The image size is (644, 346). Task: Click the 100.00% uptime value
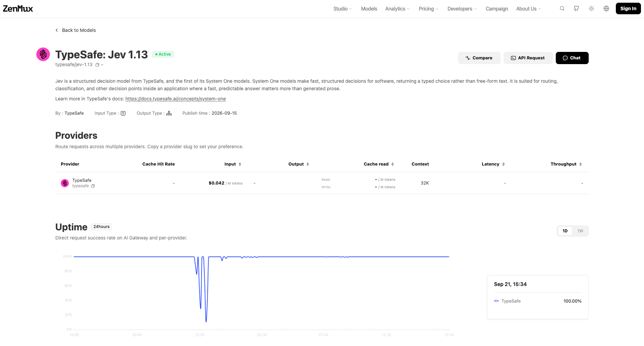[572, 301]
